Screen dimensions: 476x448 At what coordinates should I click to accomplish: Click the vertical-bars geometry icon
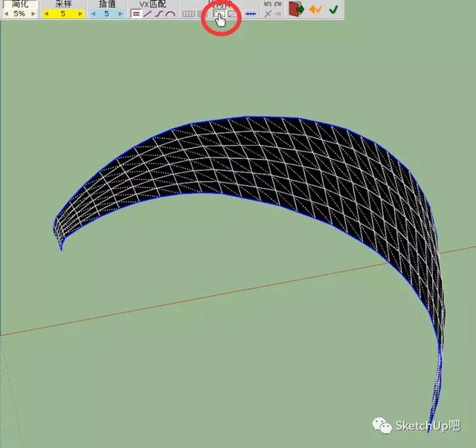coord(188,13)
